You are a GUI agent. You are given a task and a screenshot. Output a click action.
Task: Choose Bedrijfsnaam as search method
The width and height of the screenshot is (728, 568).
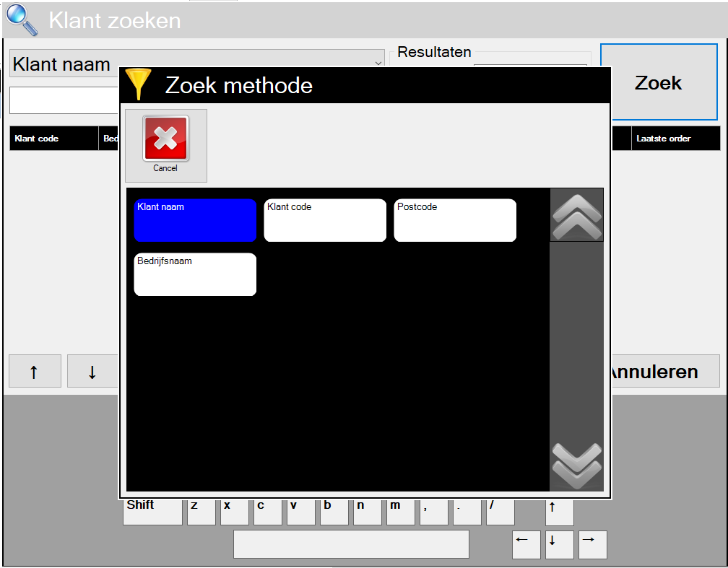195,274
